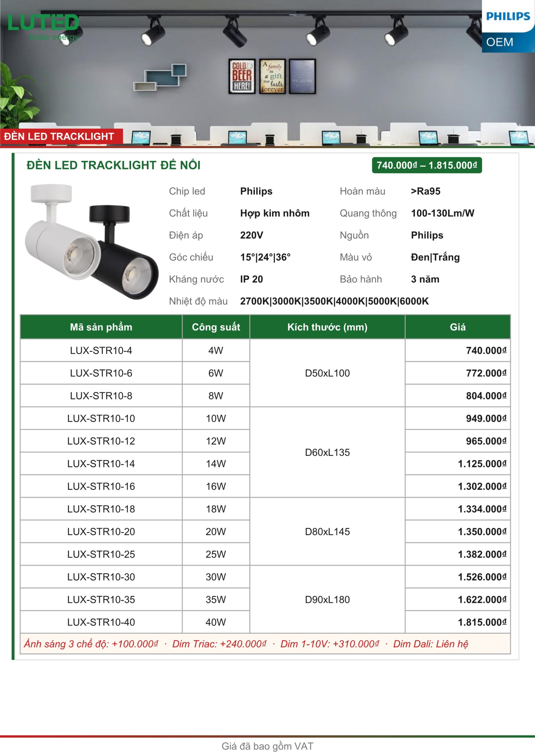Viewport: 535px width, 756px height.
Task: Click the Giá column header
Action: click(x=458, y=327)
